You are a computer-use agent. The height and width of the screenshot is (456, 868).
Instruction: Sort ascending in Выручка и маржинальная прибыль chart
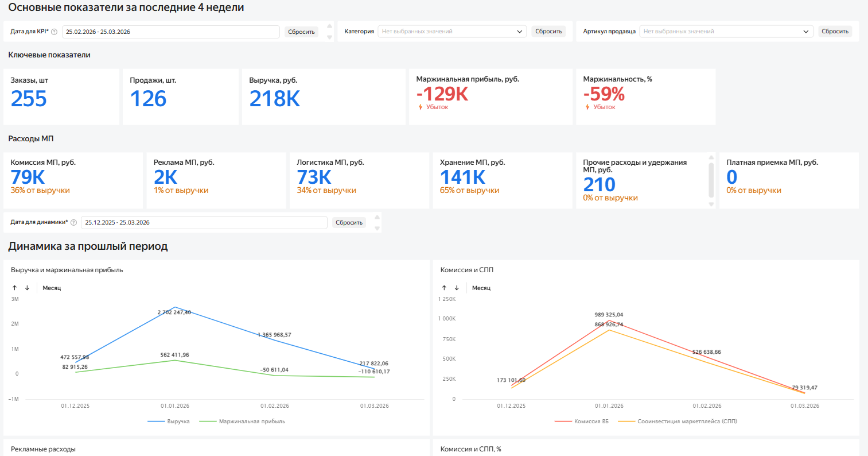pyautogui.click(x=15, y=288)
